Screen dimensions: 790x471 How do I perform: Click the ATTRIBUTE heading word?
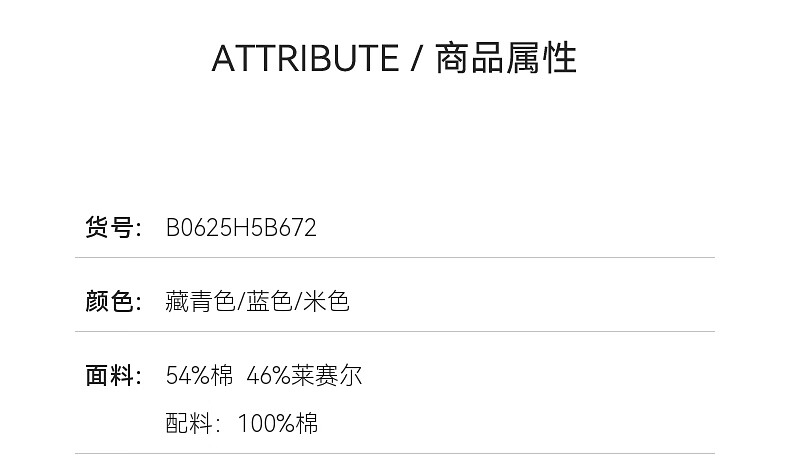click(x=305, y=59)
